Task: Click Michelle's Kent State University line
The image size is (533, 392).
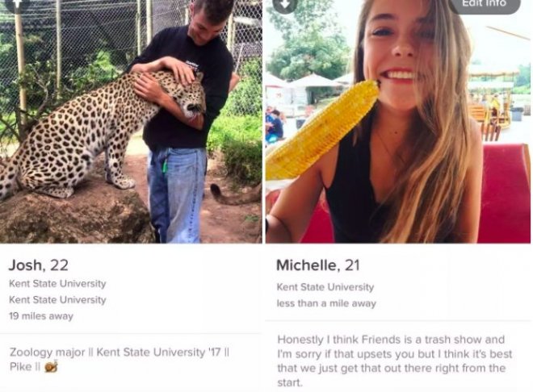Action: pyautogui.click(x=325, y=287)
